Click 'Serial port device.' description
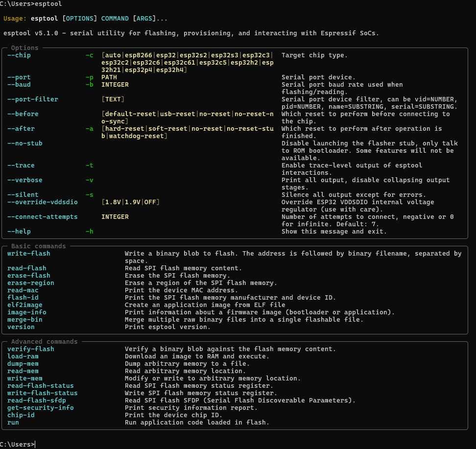The height and width of the screenshot is (449, 476). 318,77
